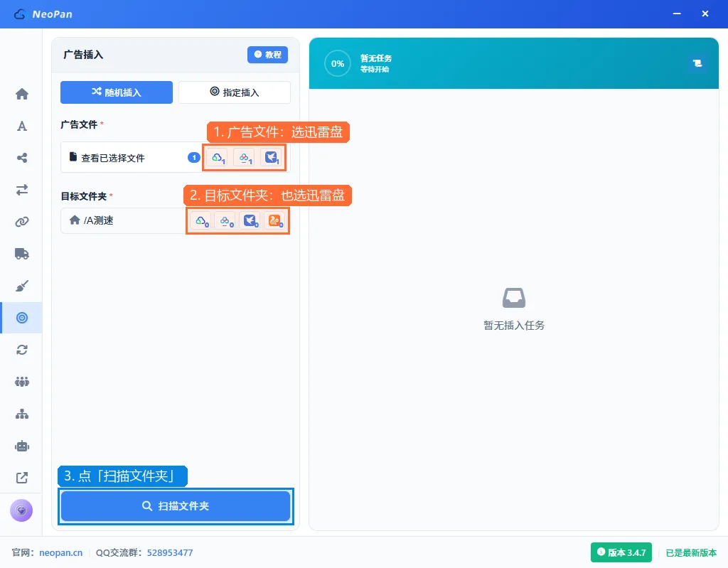Choose blue-green cloud drive in 目标文件夹 row

[x=200, y=221]
